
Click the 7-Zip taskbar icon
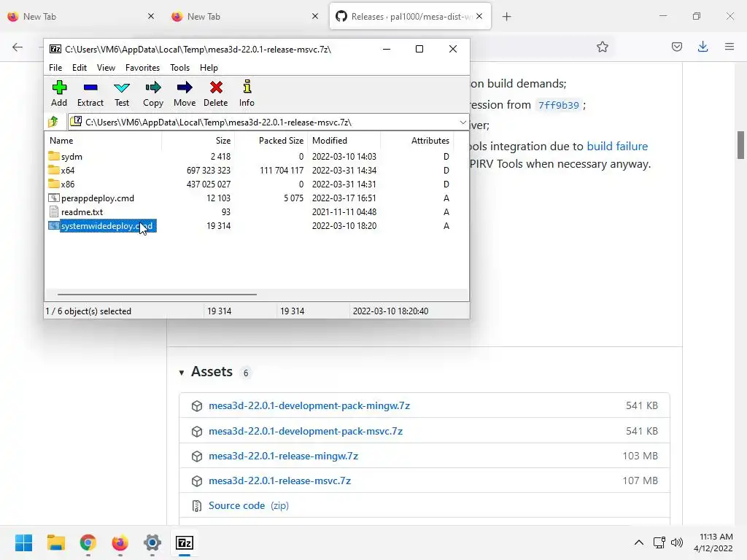pos(185,542)
